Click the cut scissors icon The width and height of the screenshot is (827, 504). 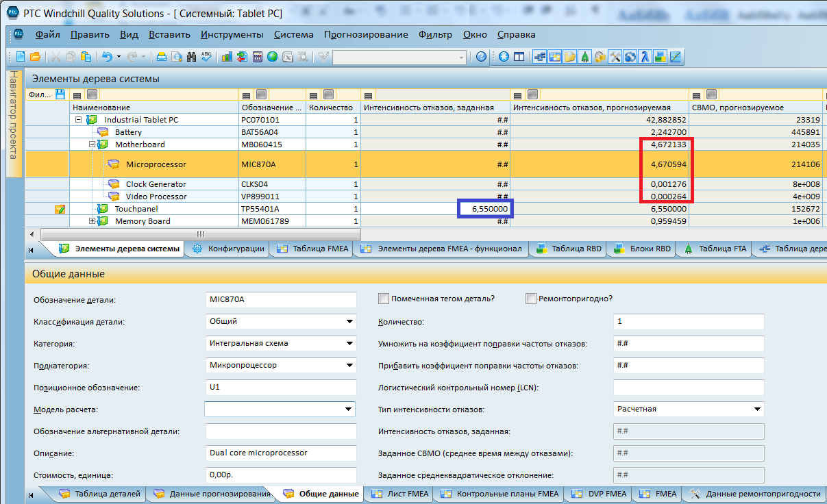pos(56,57)
